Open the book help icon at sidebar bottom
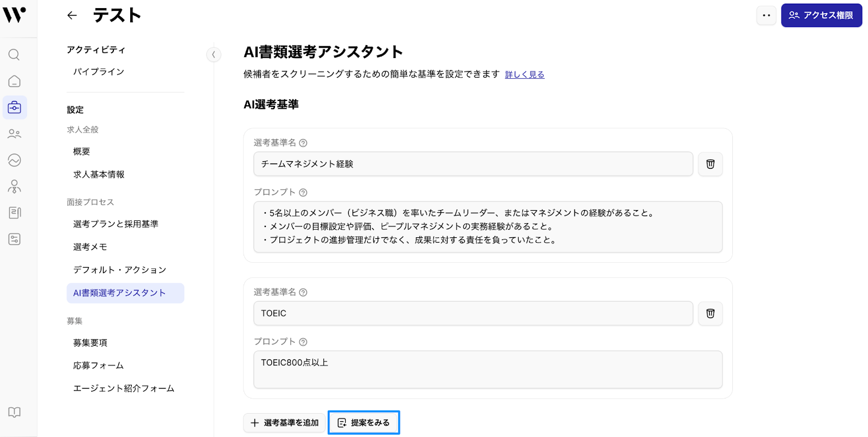 (x=15, y=413)
